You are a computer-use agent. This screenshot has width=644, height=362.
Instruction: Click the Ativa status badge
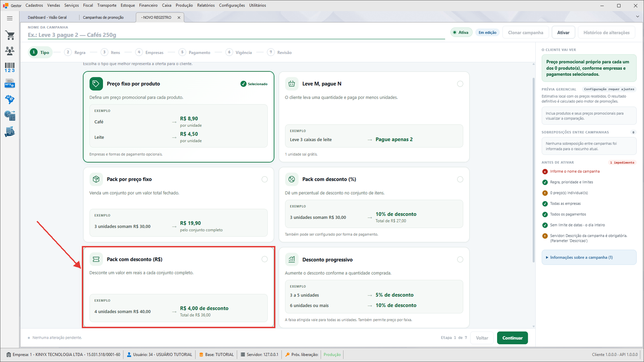[460, 33]
